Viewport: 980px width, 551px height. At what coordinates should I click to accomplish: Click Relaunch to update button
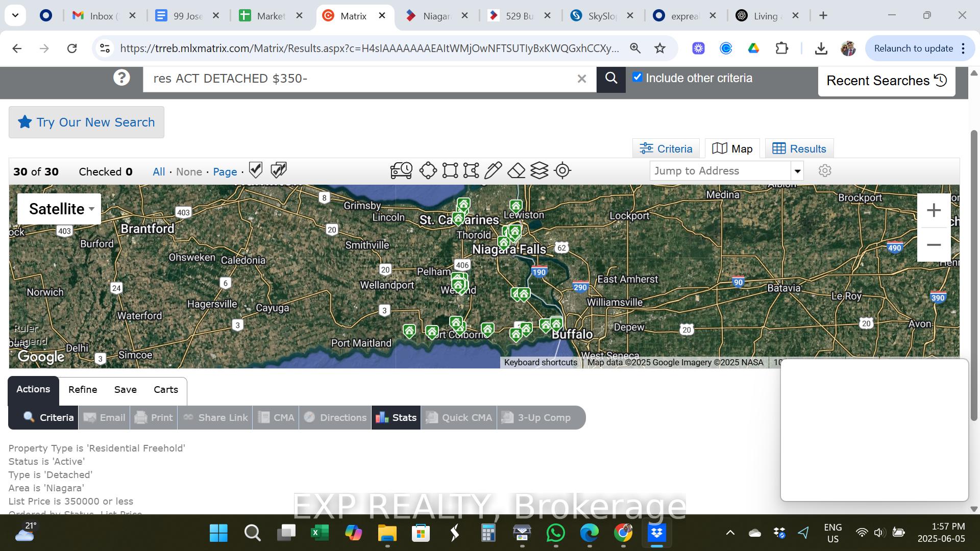[913, 48]
